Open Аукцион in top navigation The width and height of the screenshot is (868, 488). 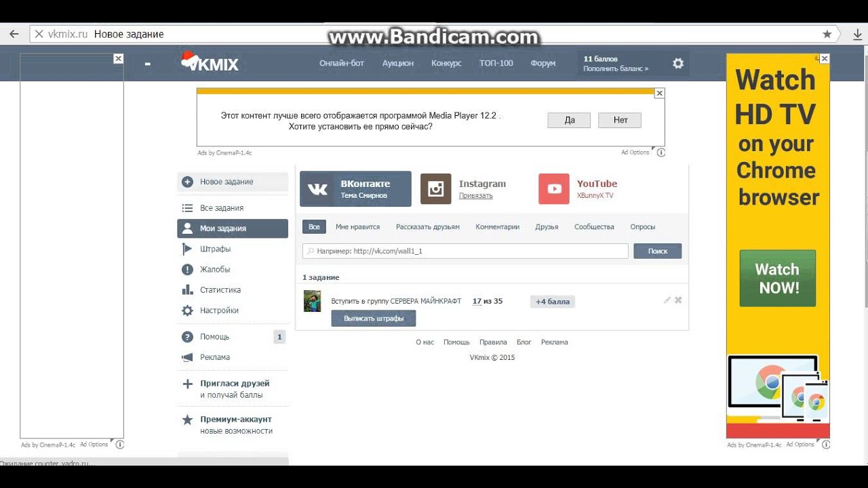(x=398, y=63)
